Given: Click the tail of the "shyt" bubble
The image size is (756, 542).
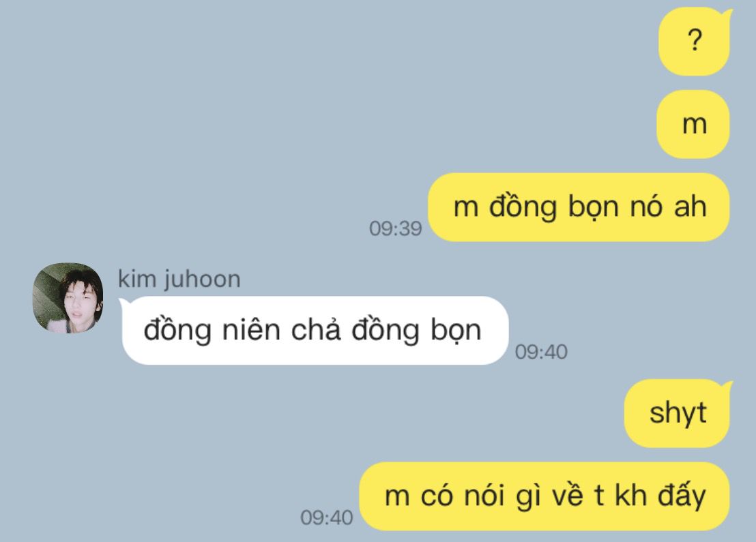Looking at the screenshot, I should [727, 387].
